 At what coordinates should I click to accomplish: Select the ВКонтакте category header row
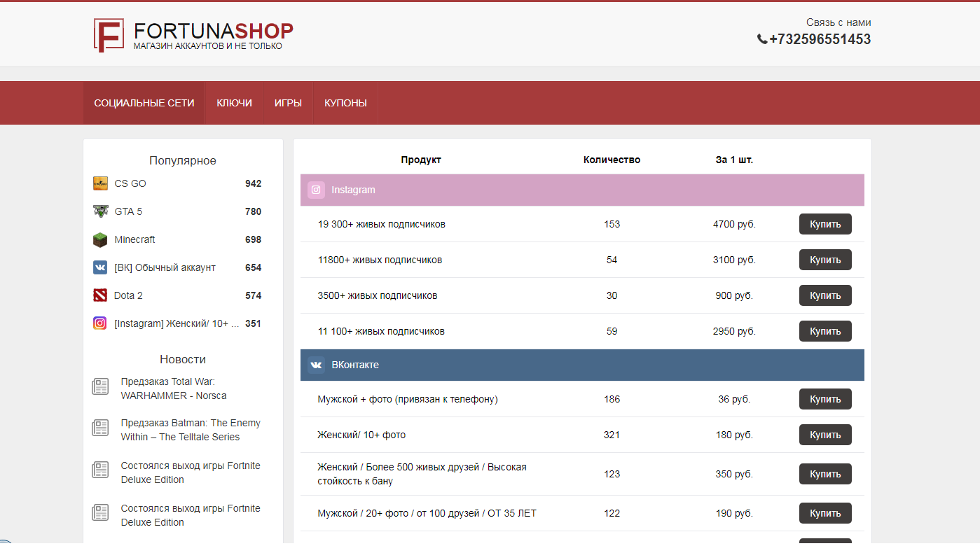tap(582, 365)
